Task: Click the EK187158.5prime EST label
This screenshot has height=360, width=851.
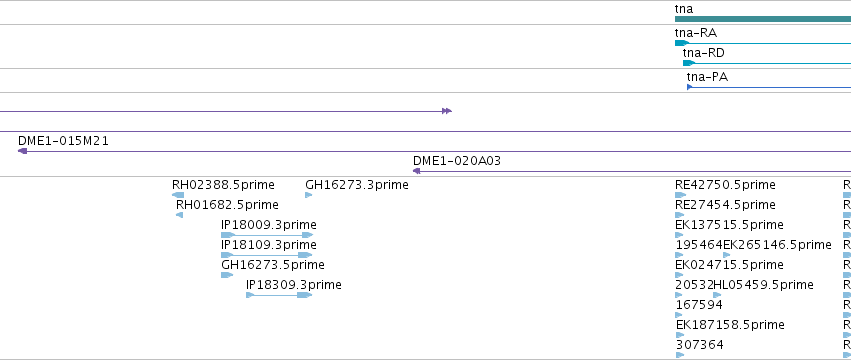Action: (730, 325)
